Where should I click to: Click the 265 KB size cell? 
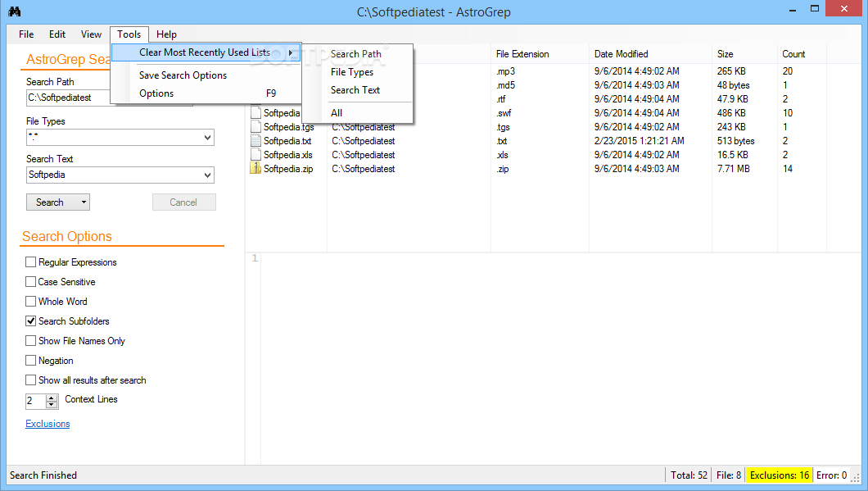[x=731, y=71]
